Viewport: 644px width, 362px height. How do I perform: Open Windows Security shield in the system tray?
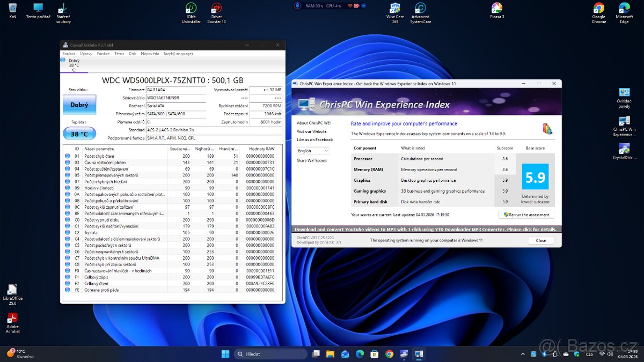pos(576,354)
